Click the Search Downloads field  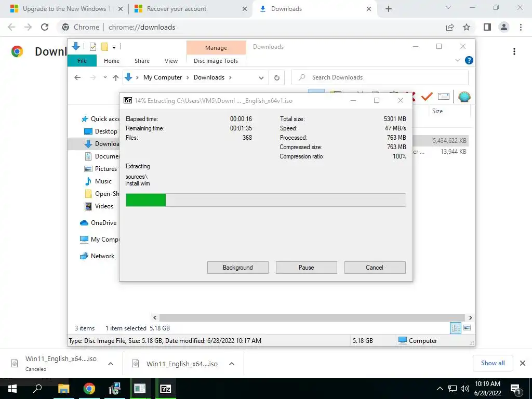click(380, 77)
